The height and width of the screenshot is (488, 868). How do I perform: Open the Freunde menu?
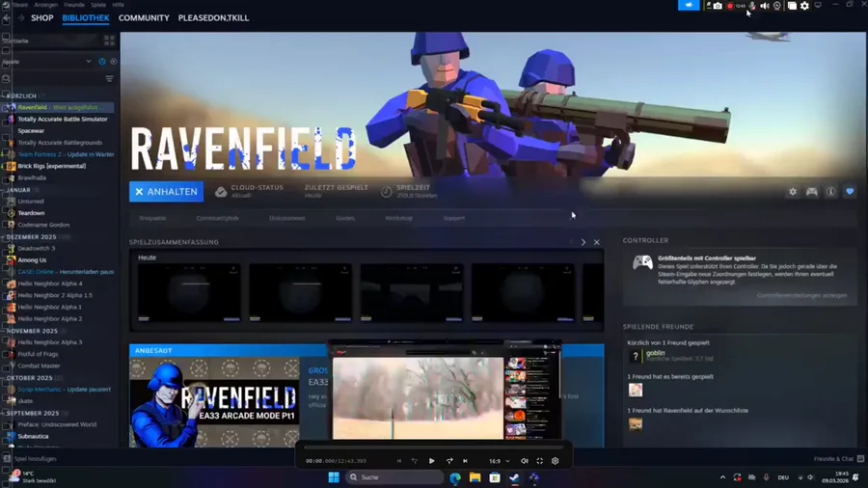74,5
